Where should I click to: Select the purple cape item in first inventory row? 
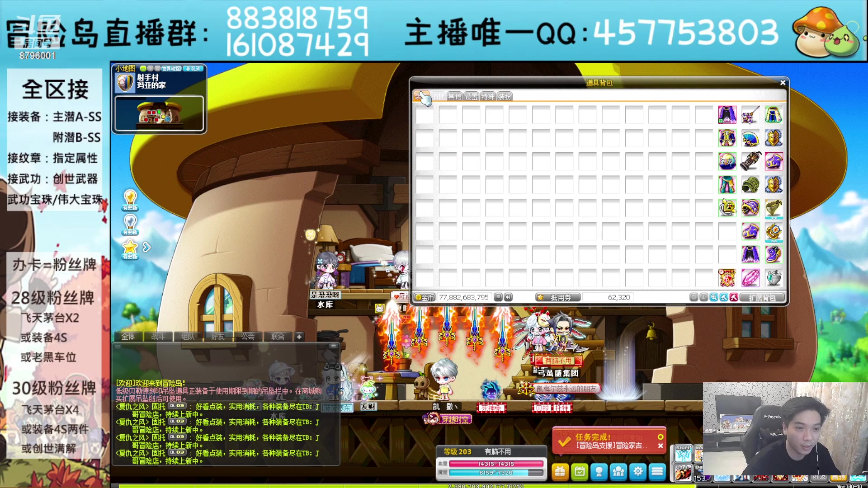pos(727,115)
